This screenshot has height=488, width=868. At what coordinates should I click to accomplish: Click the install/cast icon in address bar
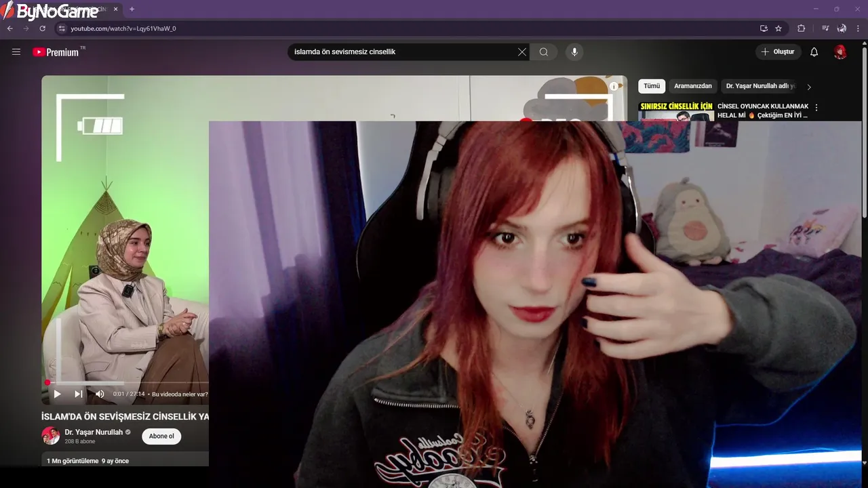click(764, 28)
